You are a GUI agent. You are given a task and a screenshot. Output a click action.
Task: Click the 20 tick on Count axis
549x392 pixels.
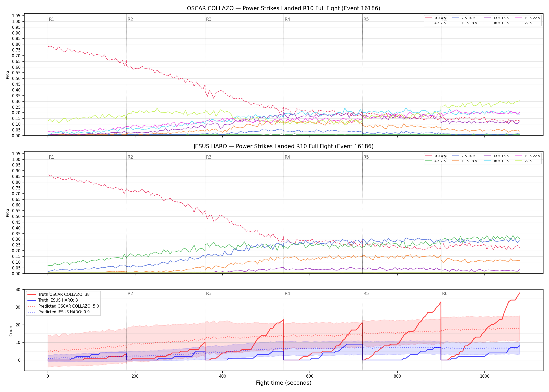coord(18,325)
